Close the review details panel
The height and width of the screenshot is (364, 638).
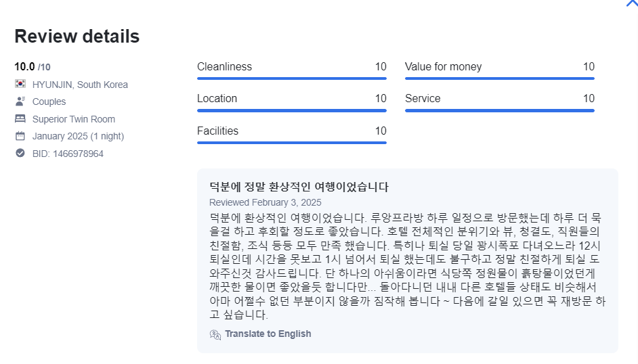(x=631, y=3)
